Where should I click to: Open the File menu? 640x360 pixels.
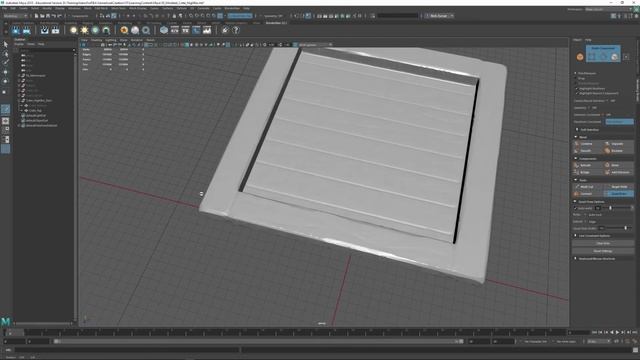(x=4, y=8)
